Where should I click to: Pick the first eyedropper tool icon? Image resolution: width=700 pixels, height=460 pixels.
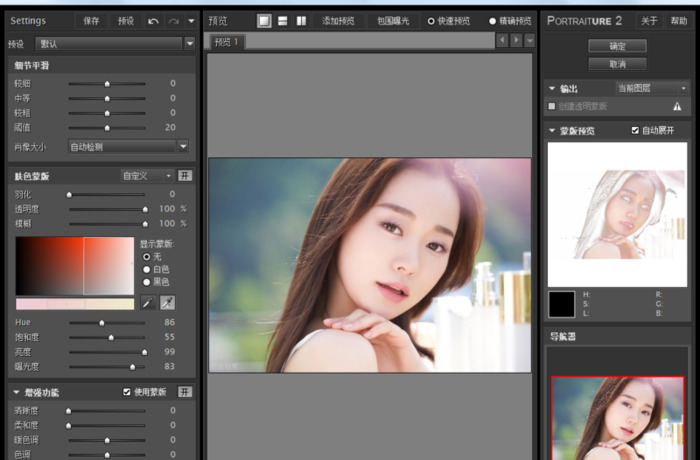click(147, 303)
